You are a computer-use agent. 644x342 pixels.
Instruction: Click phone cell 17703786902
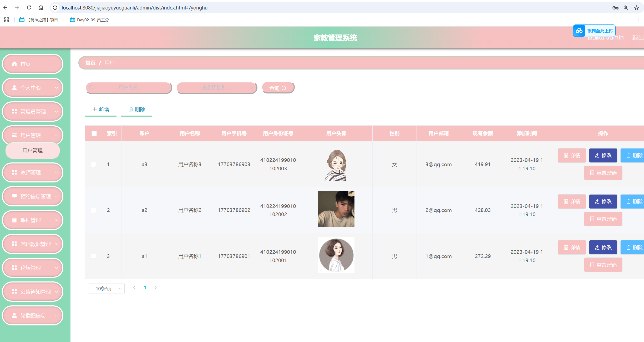[x=234, y=210]
